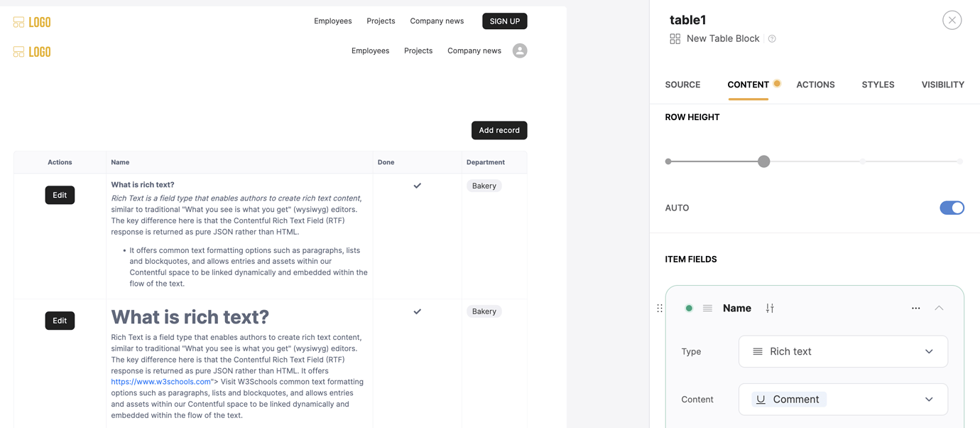Set row height slider to the first stop
Viewport: 980px width, 428px height.
point(668,161)
